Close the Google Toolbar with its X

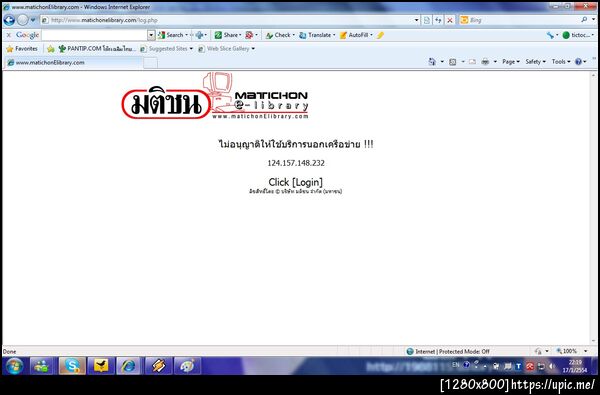tap(8, 35)
